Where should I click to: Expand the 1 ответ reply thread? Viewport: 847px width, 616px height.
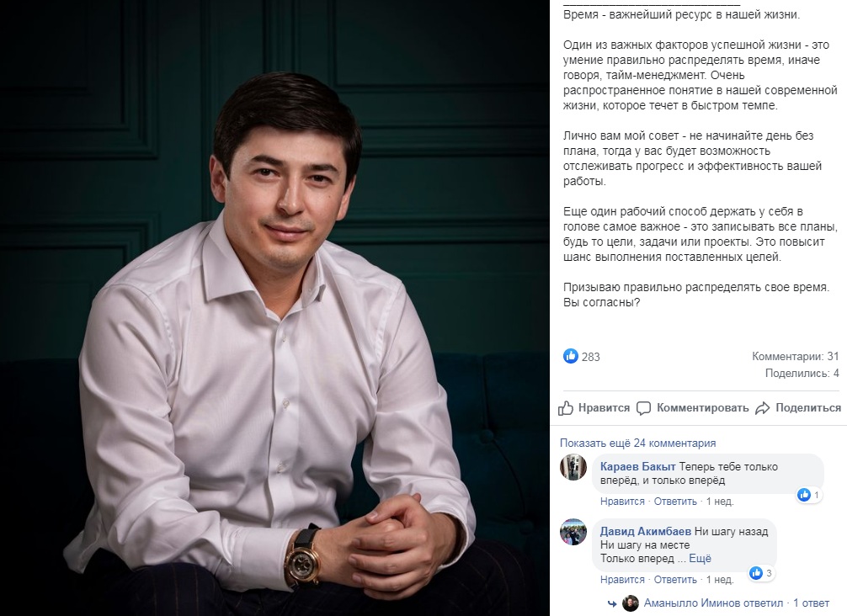pyautogui.click(x=812, y=603)
